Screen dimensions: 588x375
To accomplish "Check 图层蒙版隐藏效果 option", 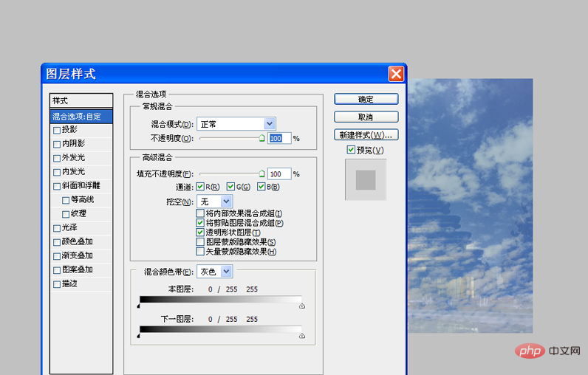I will click(x=200, y=242).
